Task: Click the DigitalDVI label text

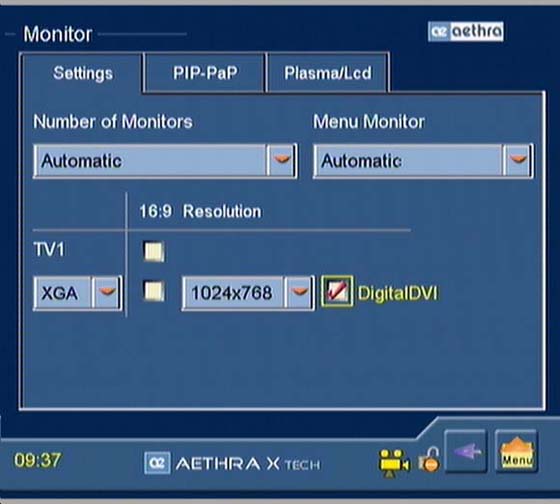Action: (398, 293)
